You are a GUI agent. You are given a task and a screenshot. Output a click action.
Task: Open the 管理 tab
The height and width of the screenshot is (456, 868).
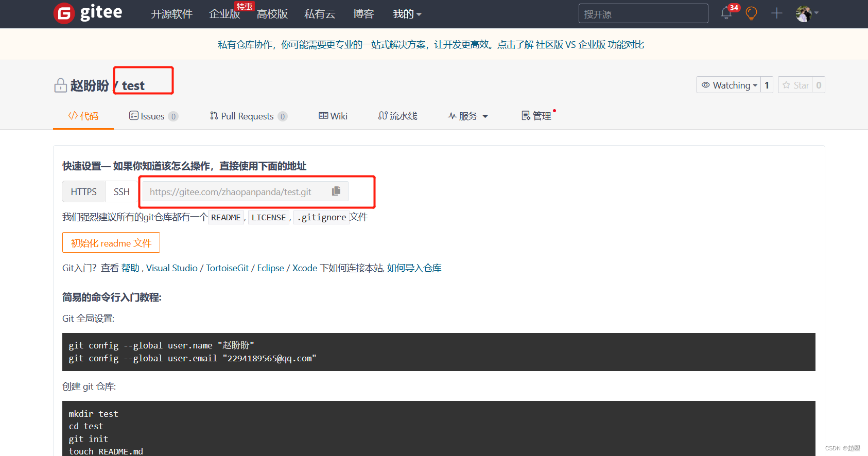tap(536, 116)
